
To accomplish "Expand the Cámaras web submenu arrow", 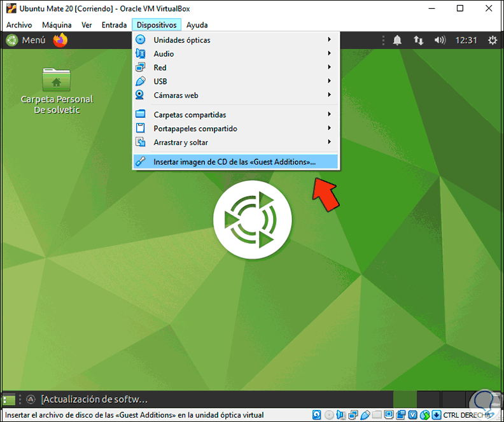I will [x=329, y=95].
